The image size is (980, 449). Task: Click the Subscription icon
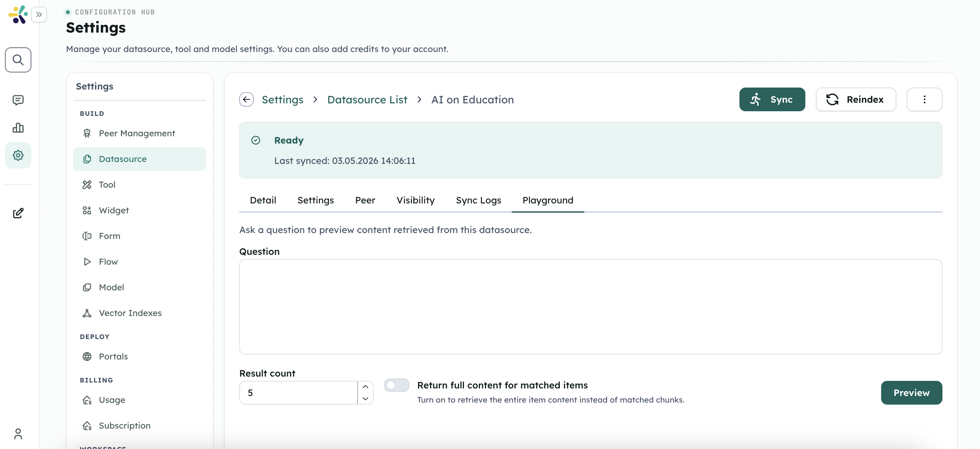(x=87, y=425)
